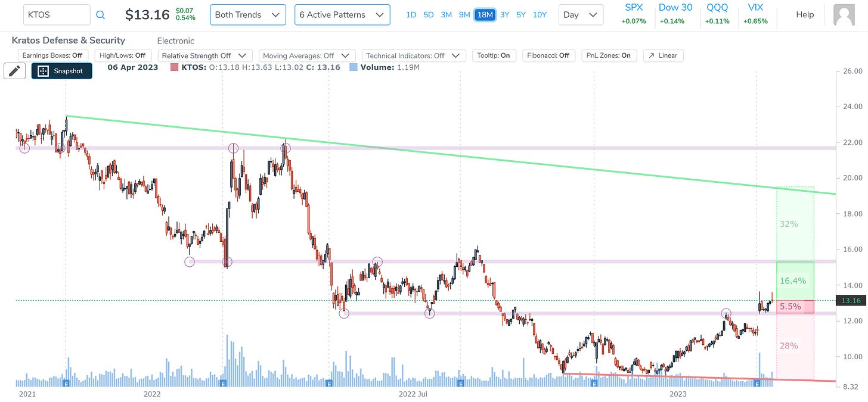Select the 18M time range
Screen dimensions: 868x402
pos(485,15)
